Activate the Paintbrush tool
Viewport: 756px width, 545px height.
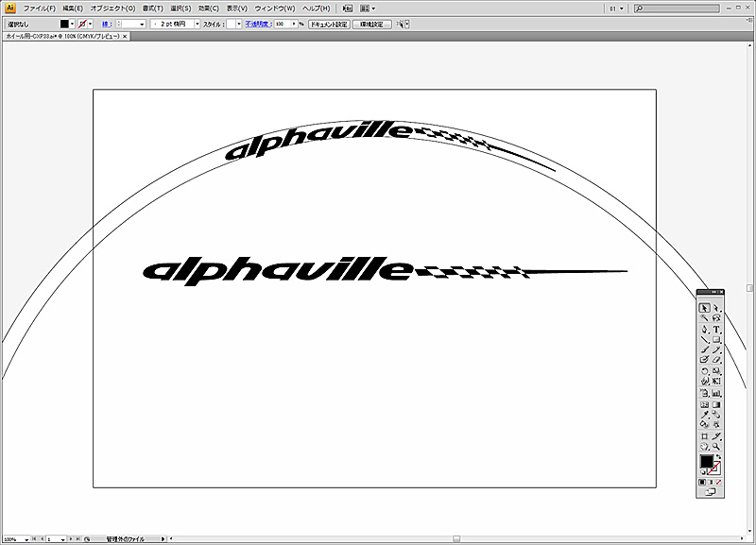pos(704,349)
